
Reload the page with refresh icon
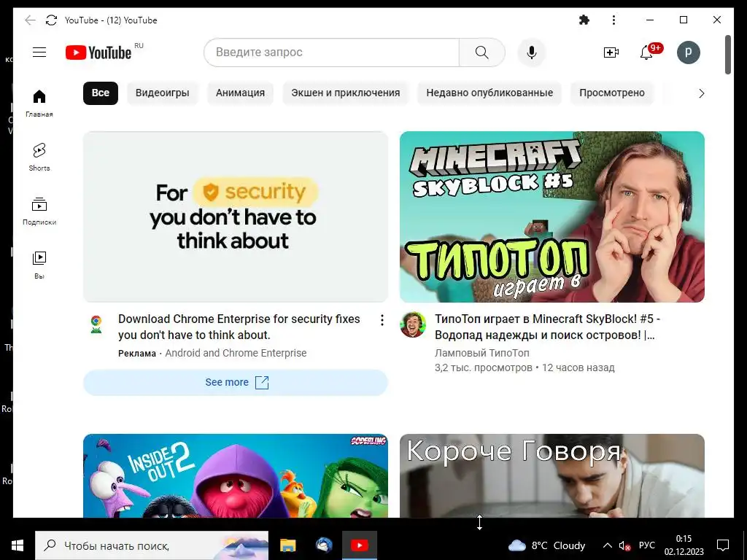click(52, 20)
